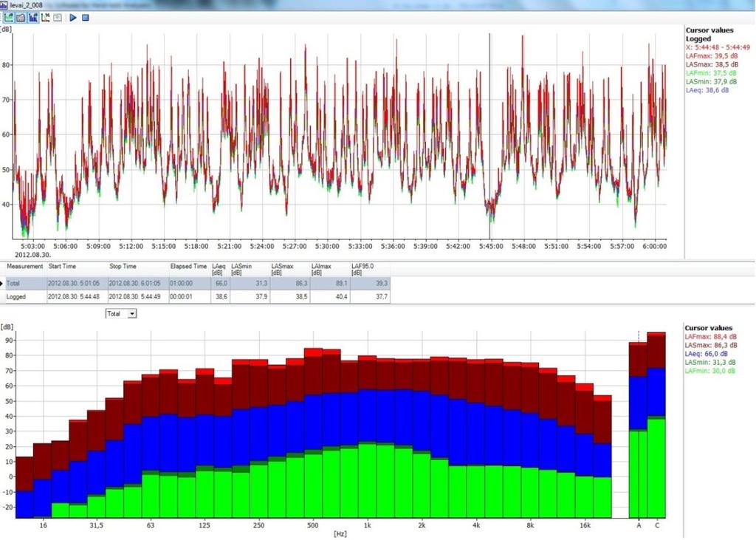Screen dimensions: 756x540
Task: Click the LAeq column header
Action: (x=219, y=270)
